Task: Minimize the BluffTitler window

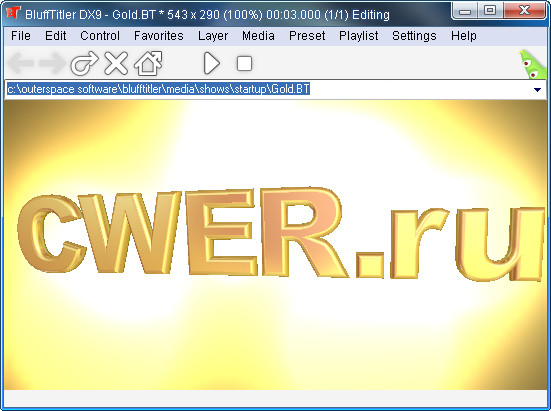Action: 465,11
